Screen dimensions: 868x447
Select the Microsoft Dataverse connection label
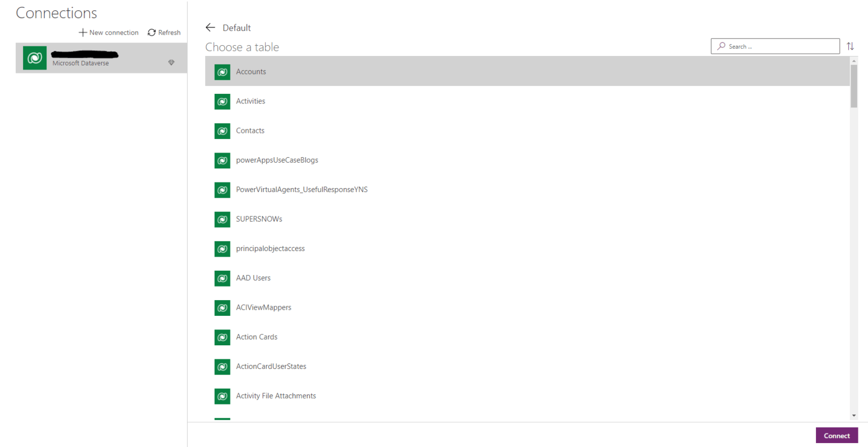pos(80,63)
